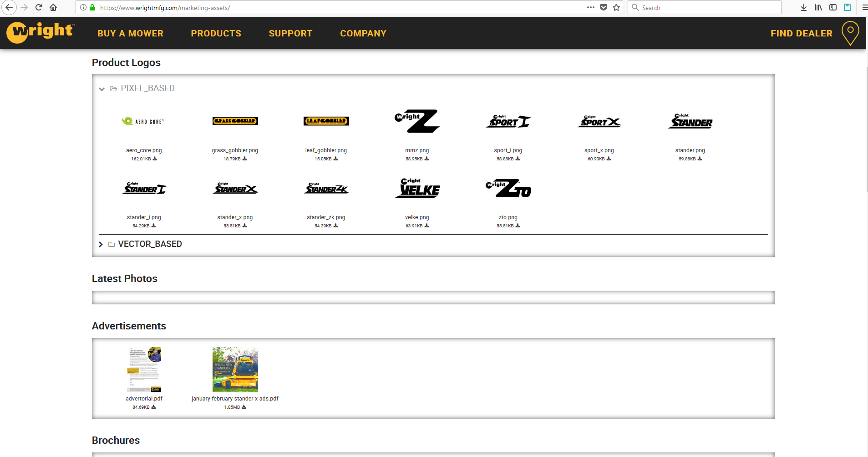Click the browser URL address field

[341, 7]
